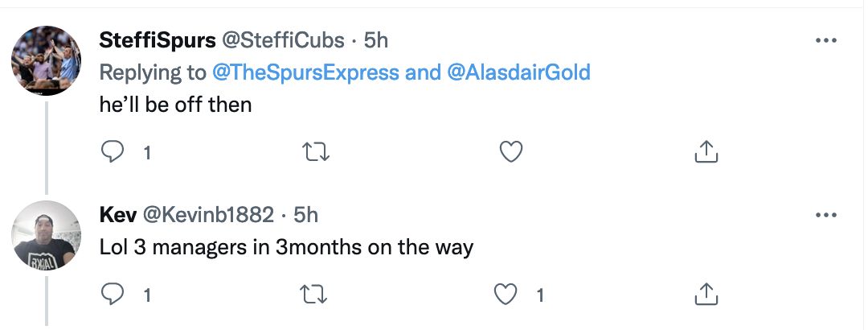Open the @StefffiCubs handle
Screen dimensions: 868x330
tap(283, 40)
